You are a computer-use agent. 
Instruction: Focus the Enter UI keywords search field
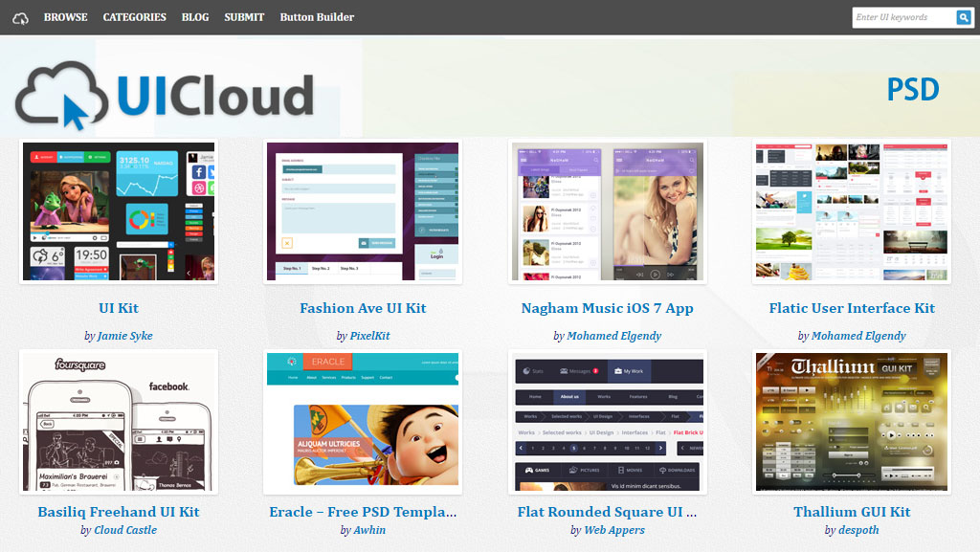point(902,17)
